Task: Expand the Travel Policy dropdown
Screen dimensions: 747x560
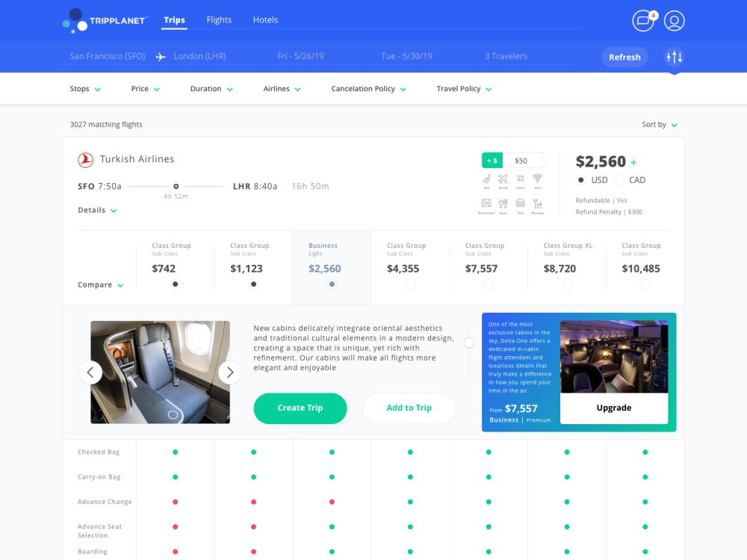Action: point(464,89)
